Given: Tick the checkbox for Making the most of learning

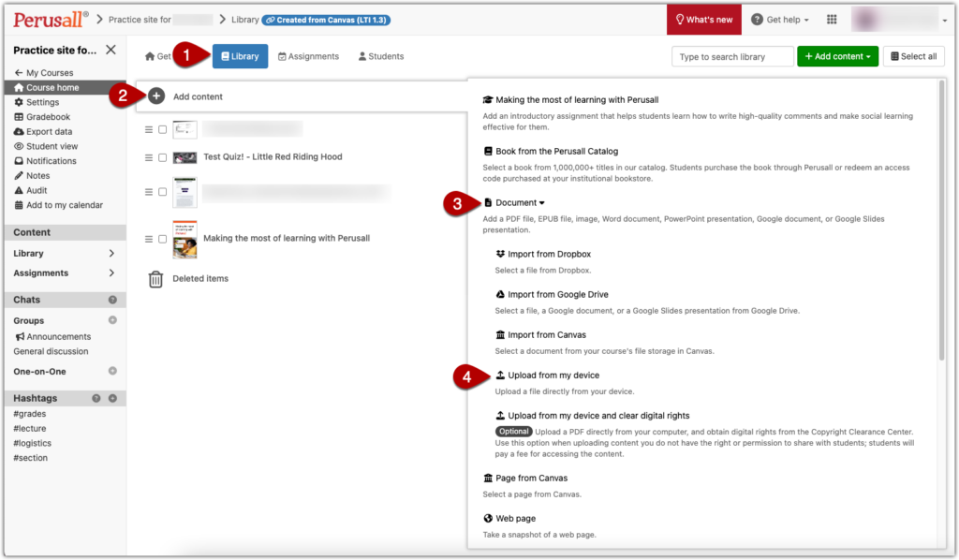Looking at the screenshot, I should click(x=163, y=239).
